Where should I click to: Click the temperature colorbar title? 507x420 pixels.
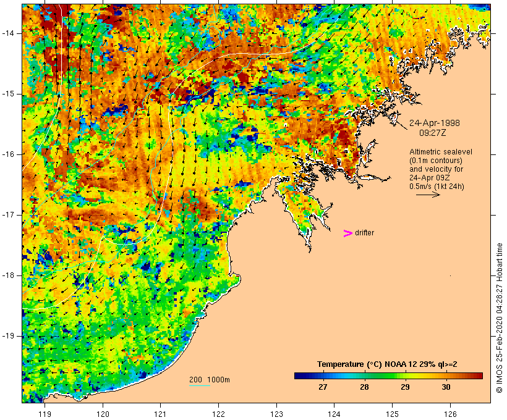[387, 364]
